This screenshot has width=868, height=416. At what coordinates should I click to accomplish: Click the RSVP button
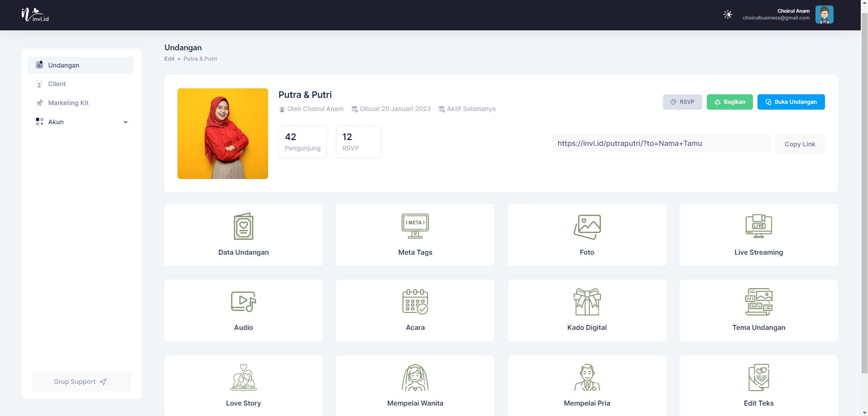click(x=682, y=102)
